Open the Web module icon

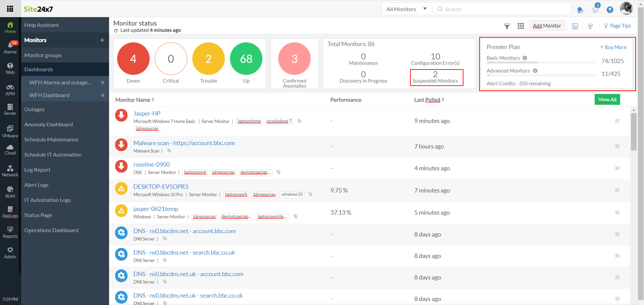pyautogui.click(x=10, y=68)
